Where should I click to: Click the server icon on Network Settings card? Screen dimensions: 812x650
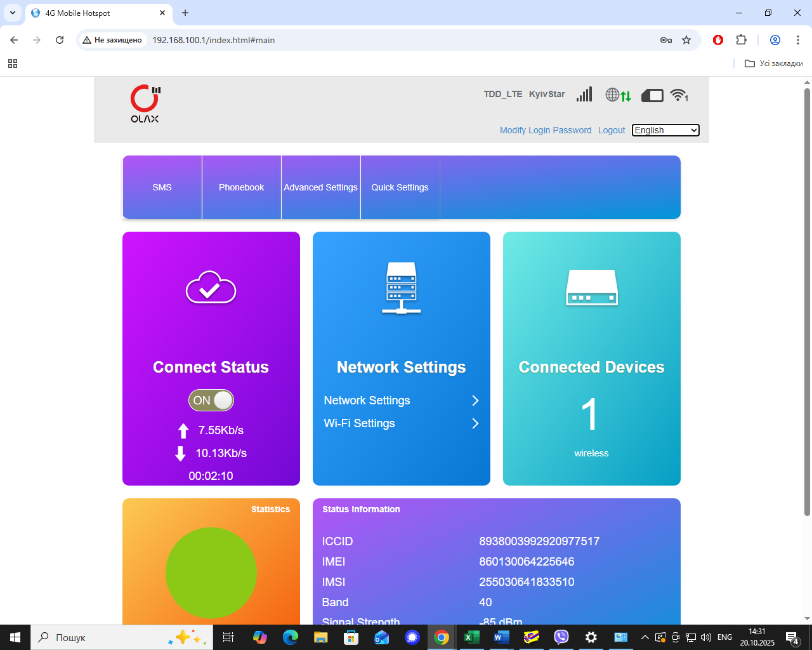pyautogui.click(x=401, y=288)
